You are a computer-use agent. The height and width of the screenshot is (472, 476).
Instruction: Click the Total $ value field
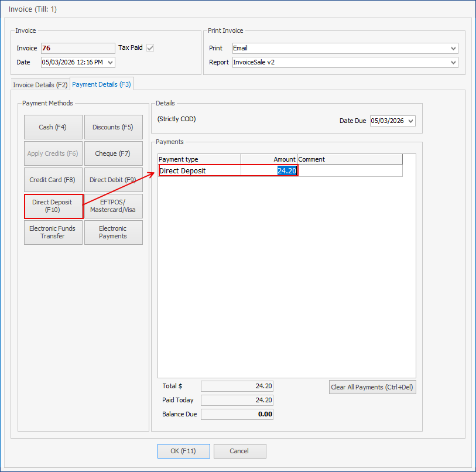click(x=237, y=387)
